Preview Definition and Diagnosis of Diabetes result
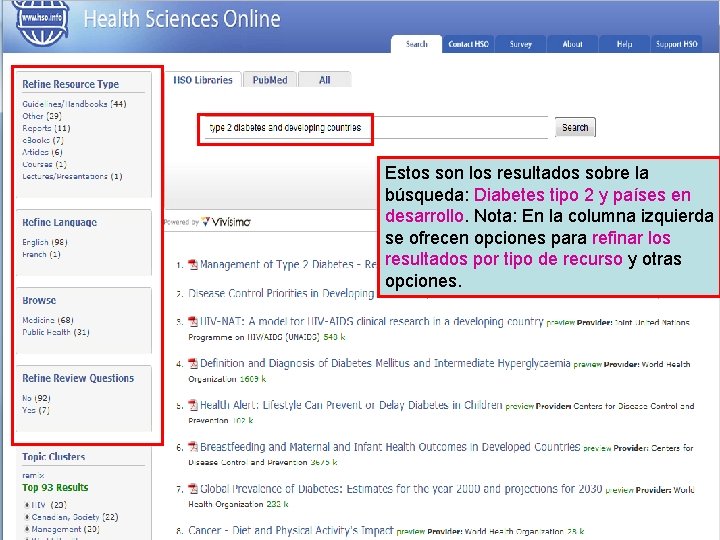Screen dimensions: 720x540 588,365
